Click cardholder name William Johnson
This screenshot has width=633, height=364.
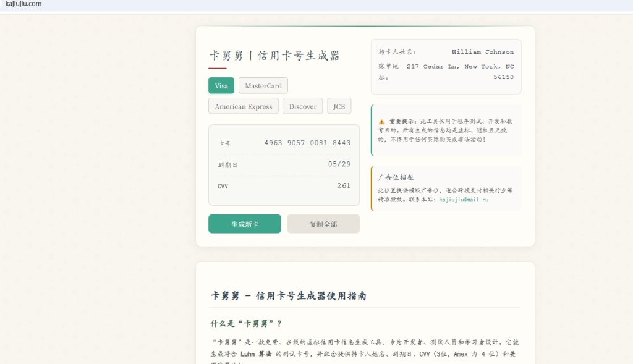coord(482,52)
